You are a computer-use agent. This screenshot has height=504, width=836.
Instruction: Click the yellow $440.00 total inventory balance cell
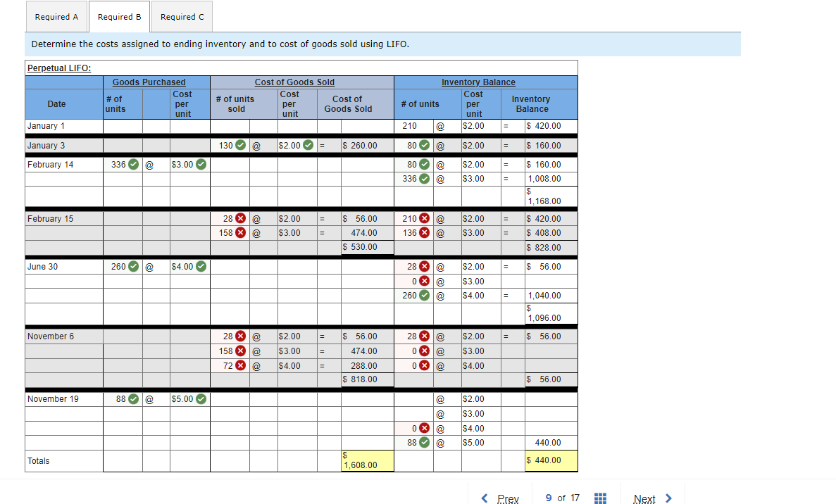[551, 460]
